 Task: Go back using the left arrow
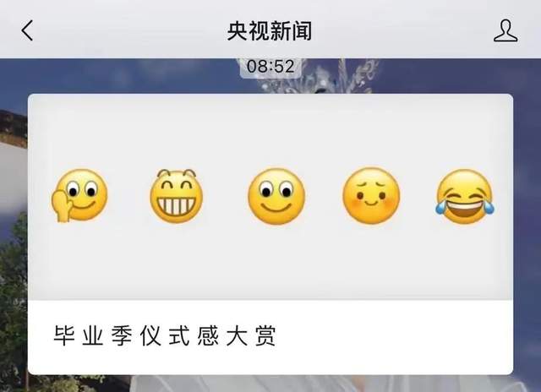point(27,30)
